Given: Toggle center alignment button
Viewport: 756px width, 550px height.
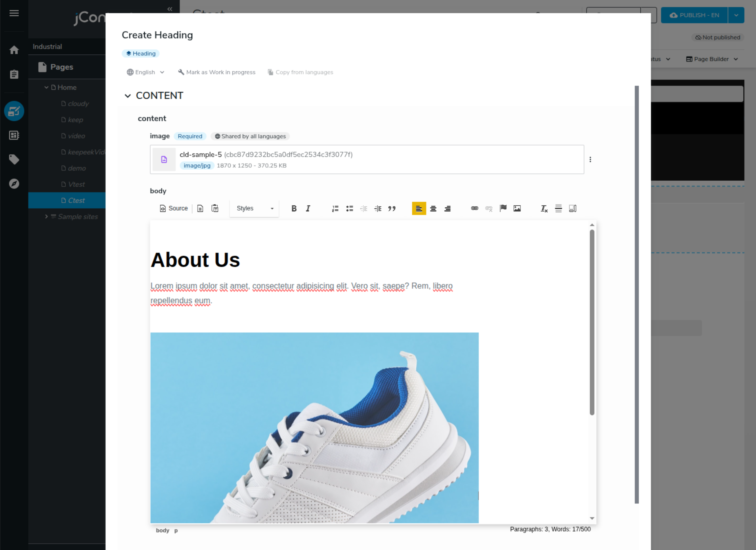Looking at the screenshot, I should [433, 209].
